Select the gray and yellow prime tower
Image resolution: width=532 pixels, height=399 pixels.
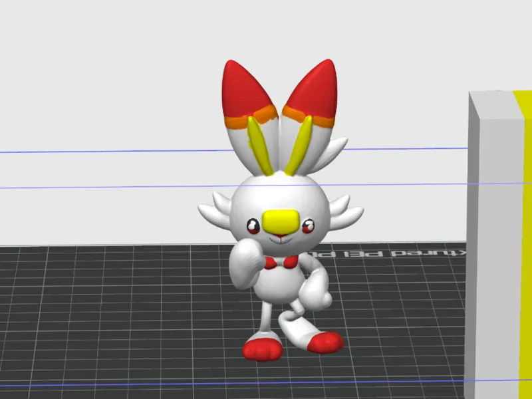click(x=499, y=244)
